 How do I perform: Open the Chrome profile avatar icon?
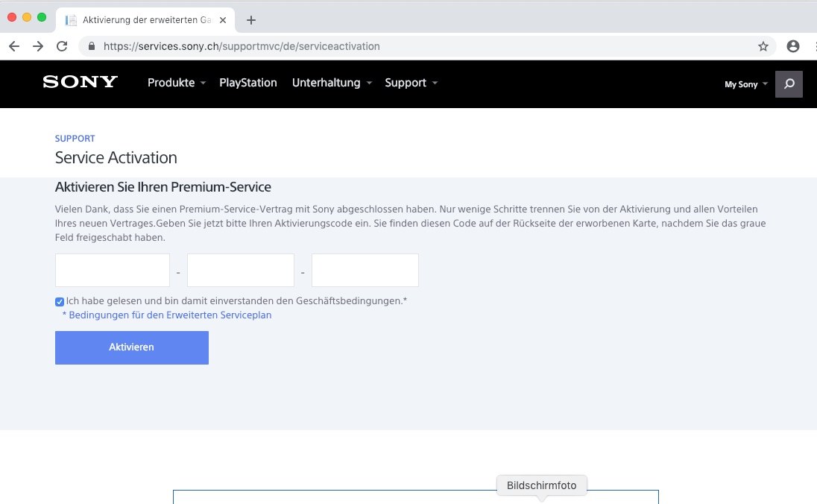[793, 46]
